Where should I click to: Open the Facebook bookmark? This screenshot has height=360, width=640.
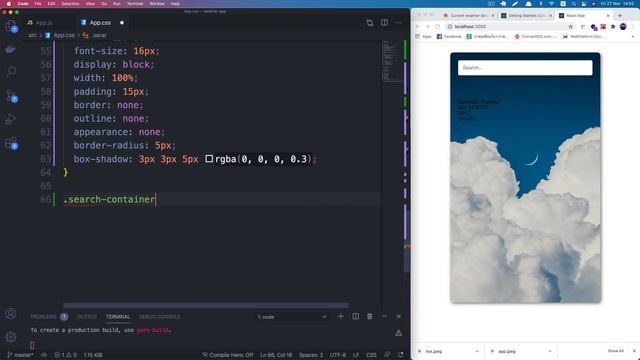pyautogui.click(x=449, y=36)
